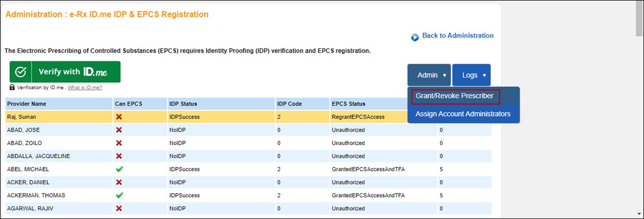Click the red X for ABAD, ZOILO
The width and height of the screenshot is (644, 219).
point(119,143)
